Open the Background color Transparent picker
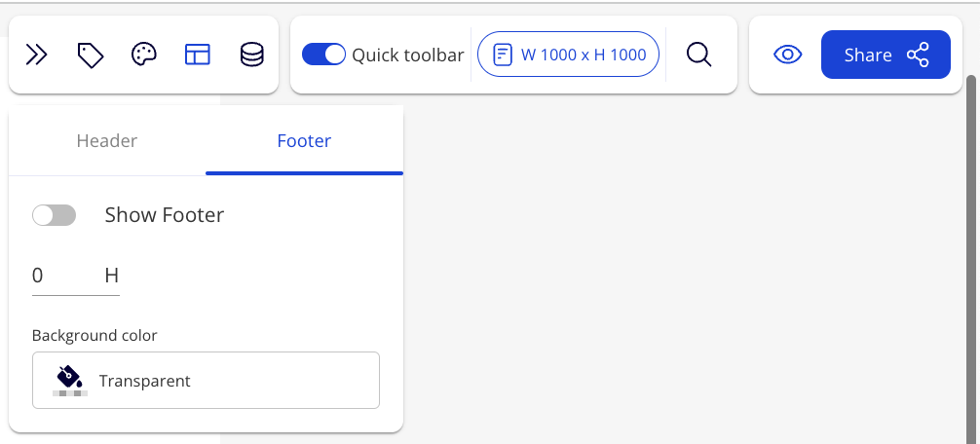Viewport: 980px width, 444px height. 206,381
